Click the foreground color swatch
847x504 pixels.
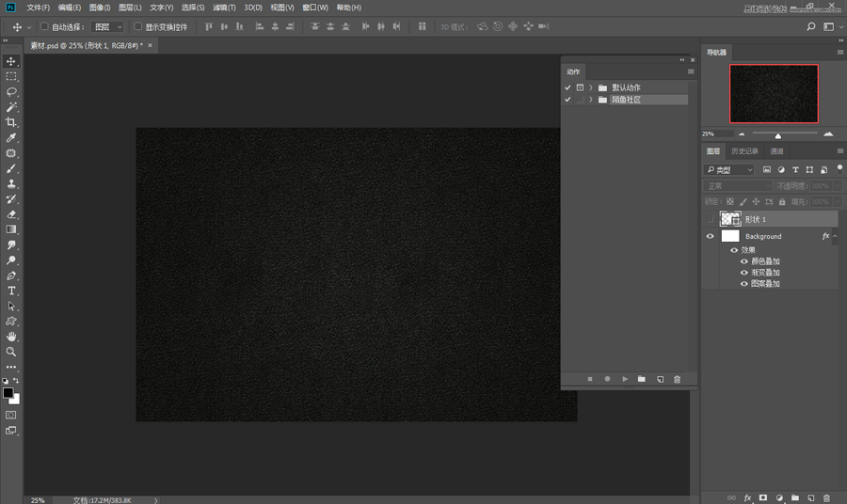pos(8,392)
